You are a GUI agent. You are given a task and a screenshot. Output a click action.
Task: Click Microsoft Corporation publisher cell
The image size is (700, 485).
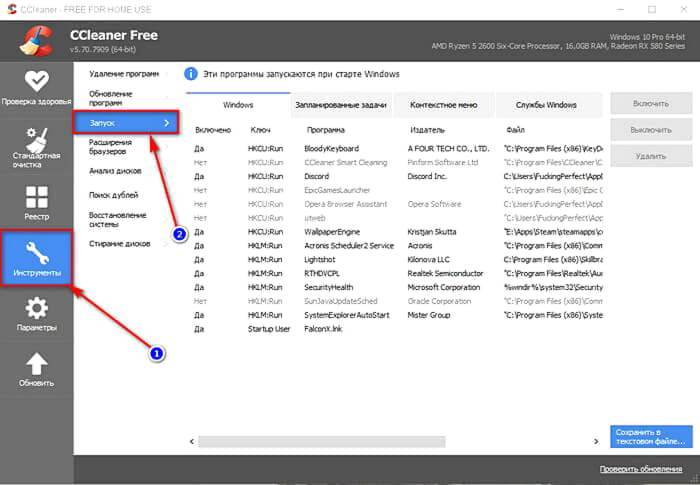[x=444, y=287]
